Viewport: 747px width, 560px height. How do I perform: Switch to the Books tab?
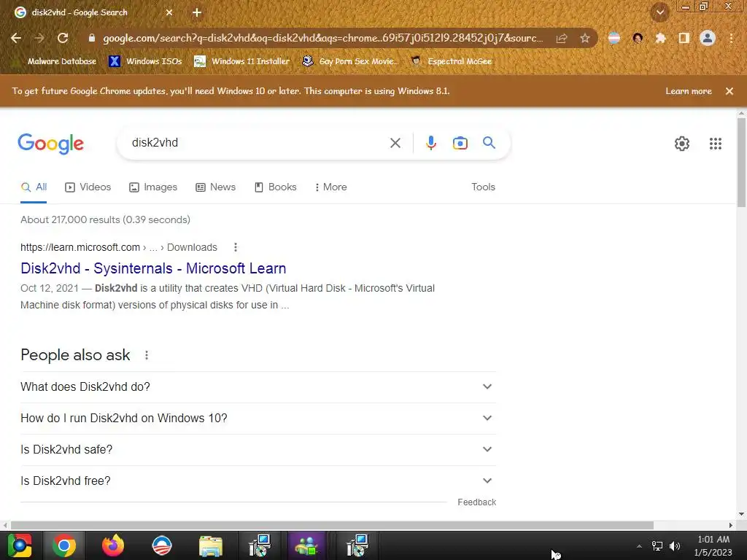point(276,187)
